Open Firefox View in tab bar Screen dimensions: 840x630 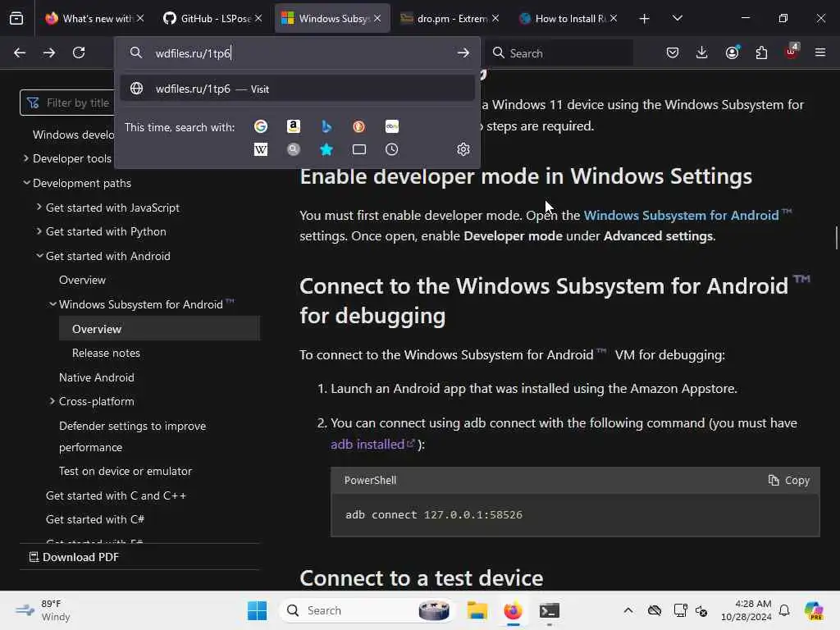pyautogui.click(x=16, y=18)
